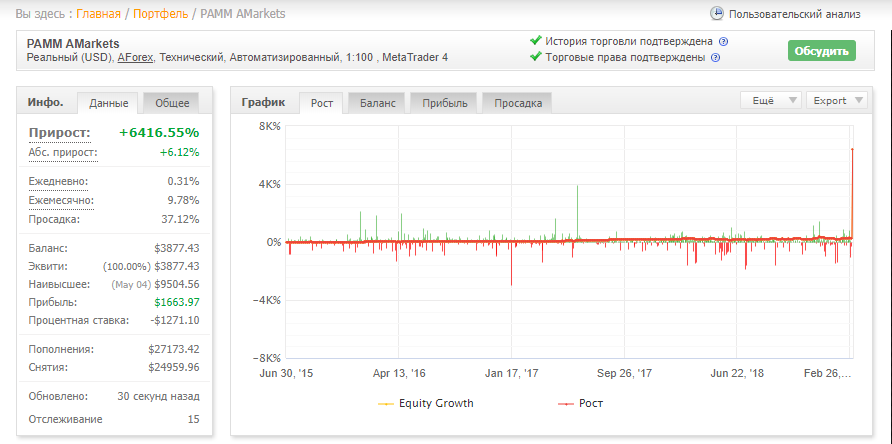Open the AForex broker link
The width and height of the screenshot is (892, 444).
coord(135,57)
